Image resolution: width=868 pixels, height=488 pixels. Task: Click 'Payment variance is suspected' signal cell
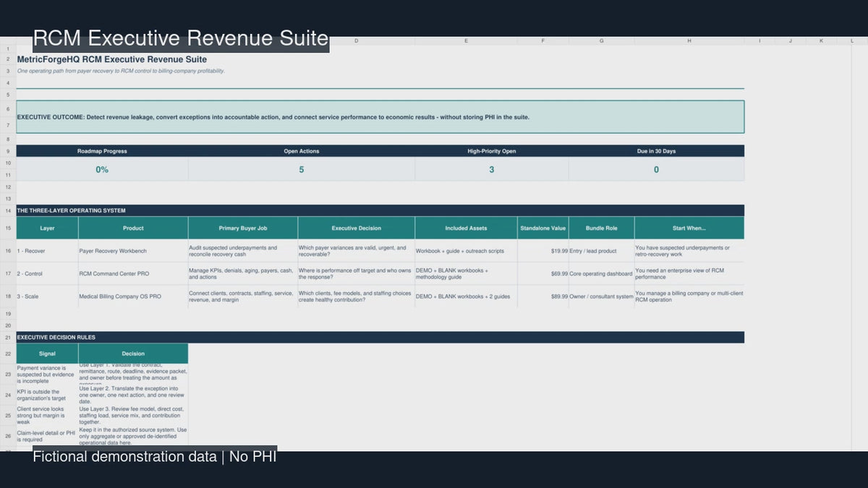[x=47, y=374]
